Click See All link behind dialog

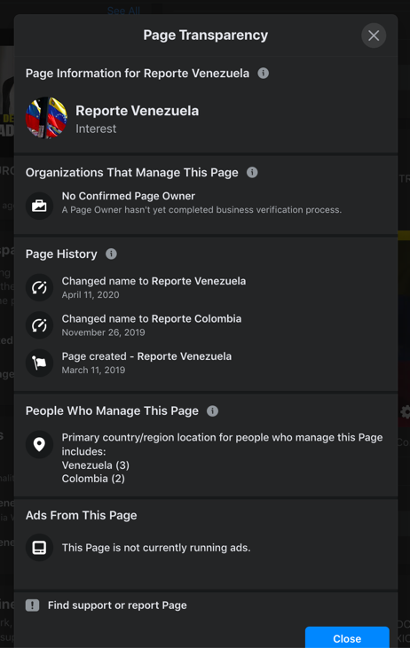tap(124, 10)
